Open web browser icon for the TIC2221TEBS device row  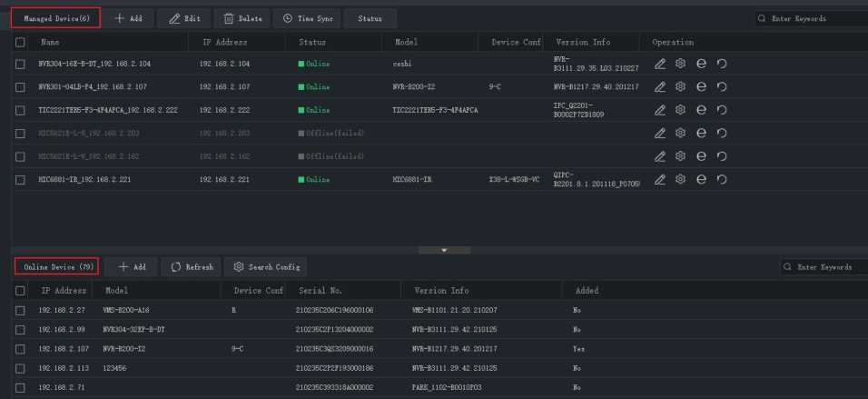pyautogui.click(x=701, y=110)
